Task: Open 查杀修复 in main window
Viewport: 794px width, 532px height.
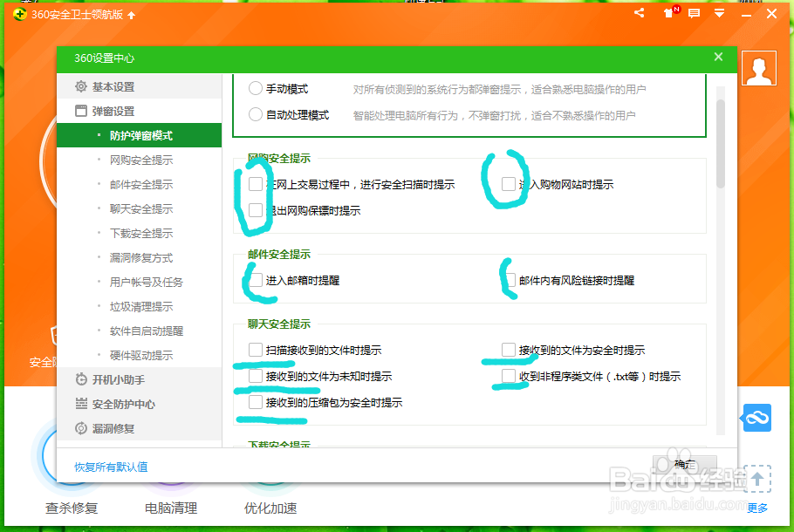Action: pyautogui.click(x=72, y=508)
